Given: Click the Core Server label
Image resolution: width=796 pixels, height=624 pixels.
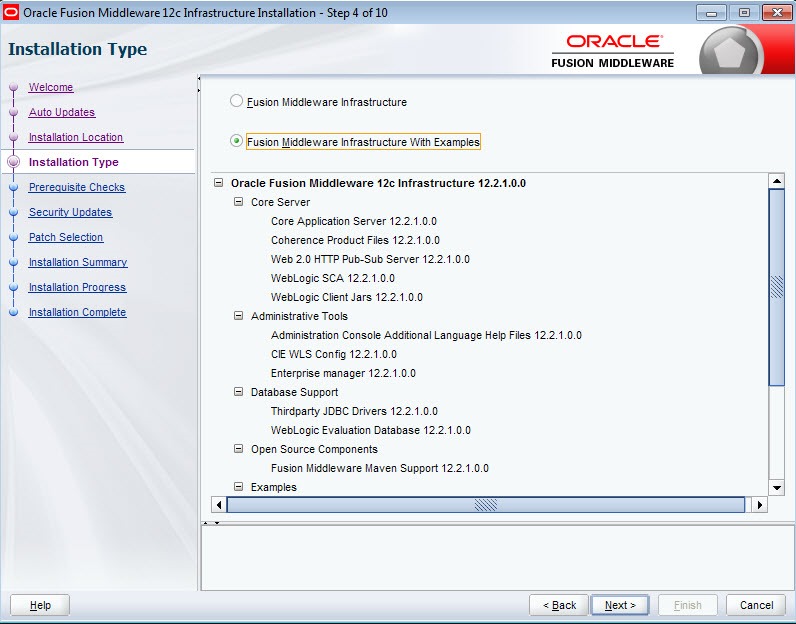Looking at the screenshot, I should click(280, 202).
